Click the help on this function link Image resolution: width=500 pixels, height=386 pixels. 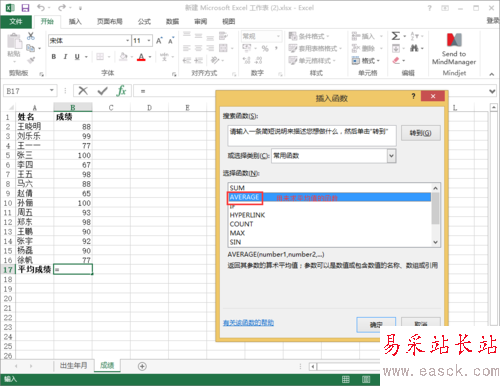[248, 322]
